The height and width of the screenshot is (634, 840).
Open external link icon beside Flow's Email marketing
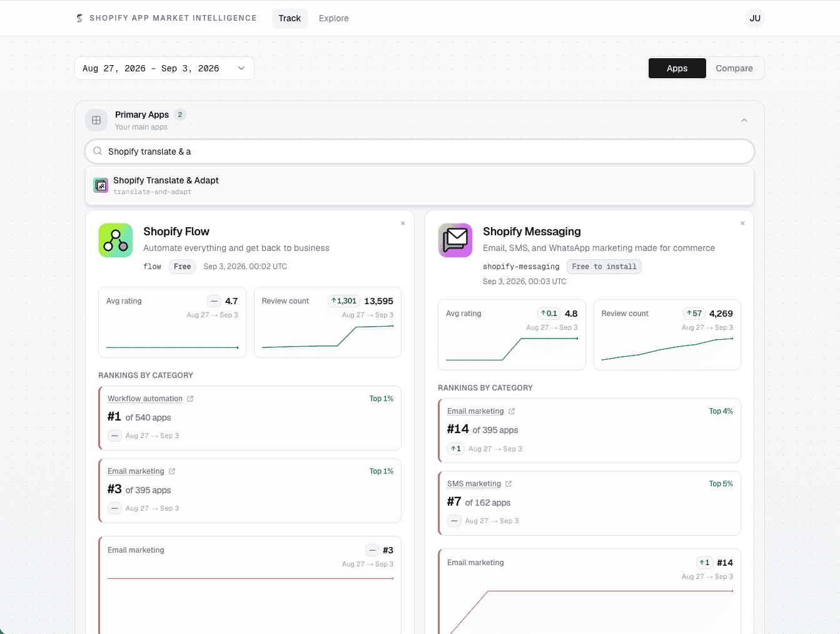(x=172, y=471)
